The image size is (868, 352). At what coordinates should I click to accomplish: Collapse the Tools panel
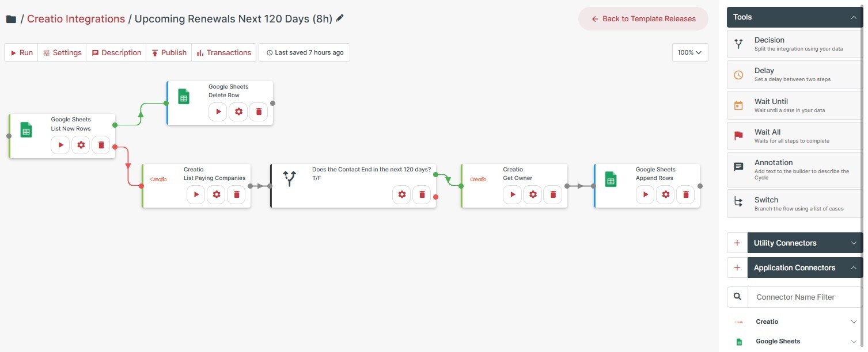pyautogui.click(x=854, y=17)
